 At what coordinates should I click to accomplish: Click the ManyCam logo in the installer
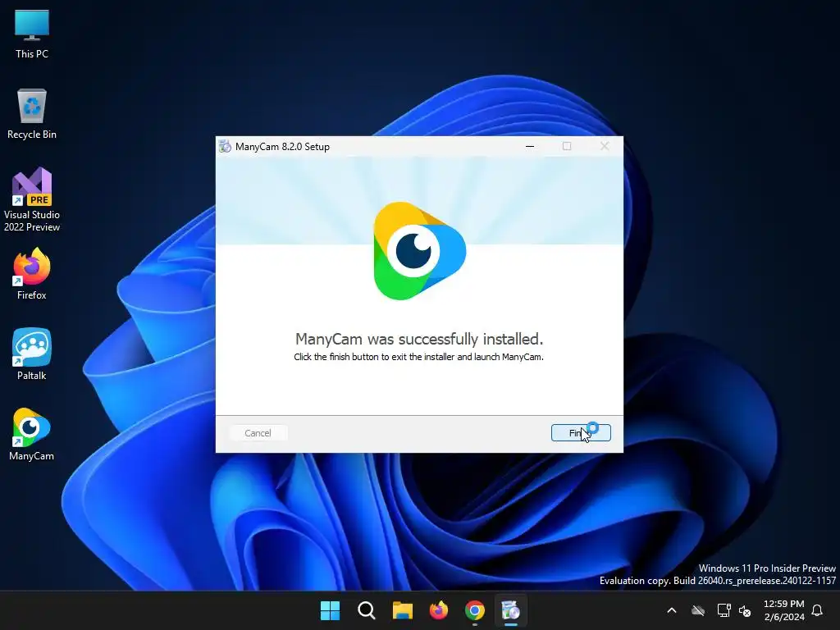click(x=419, y=251)
